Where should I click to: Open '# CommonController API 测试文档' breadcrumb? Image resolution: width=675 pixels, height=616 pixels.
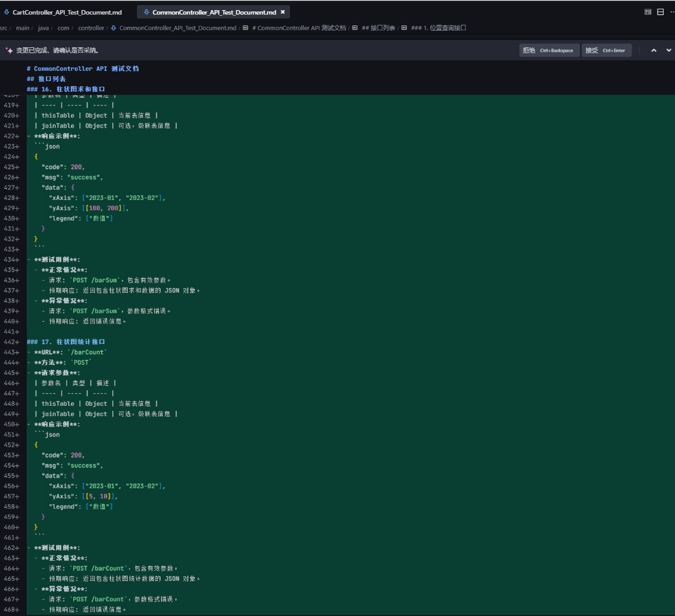click(298, 28)
